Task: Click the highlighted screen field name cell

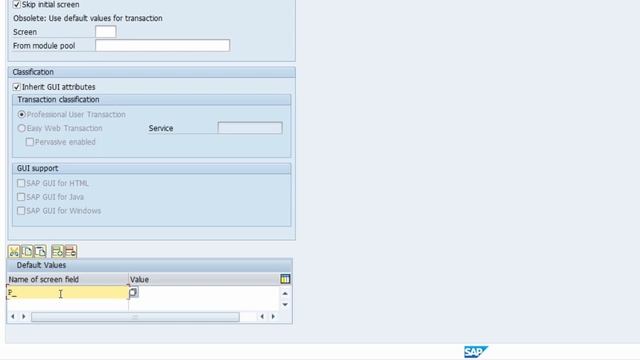Action: (68, 293)
